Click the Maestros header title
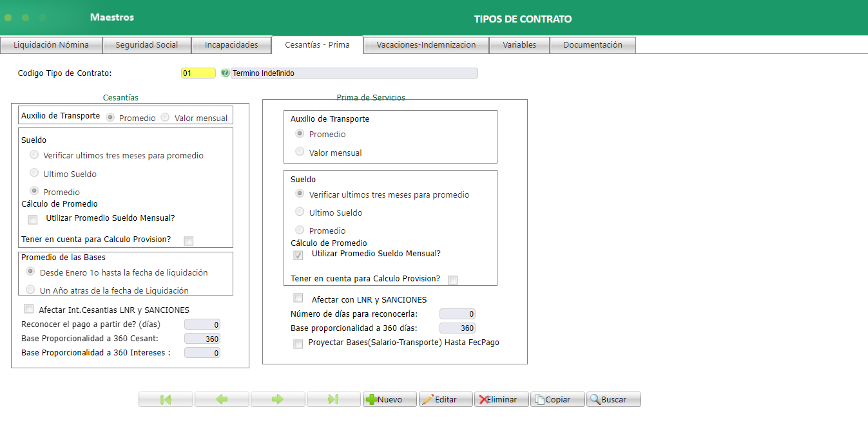Viewport: 868px width, 423px height. (x=112, y=17)
